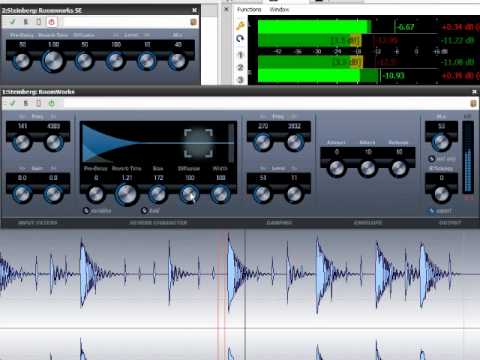Toggle the Variation button under Pre-Delay
Screen dimensions: 480x360
86,211
